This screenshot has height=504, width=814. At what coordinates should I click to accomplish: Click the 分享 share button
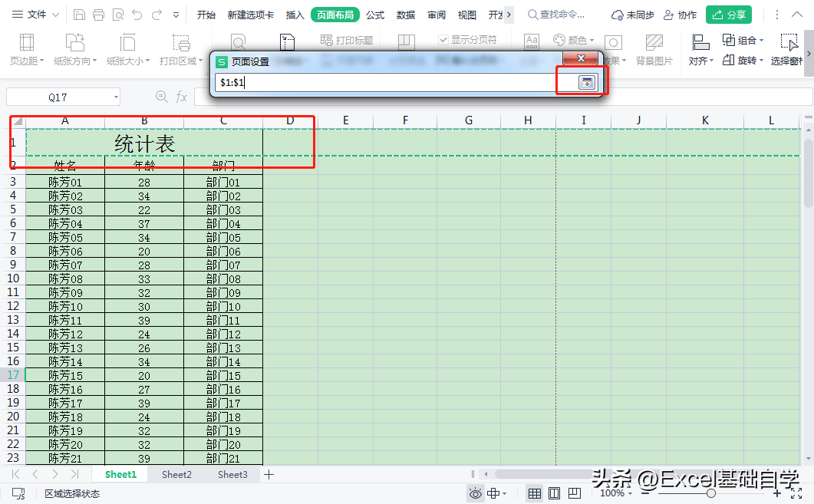point(728,15)
